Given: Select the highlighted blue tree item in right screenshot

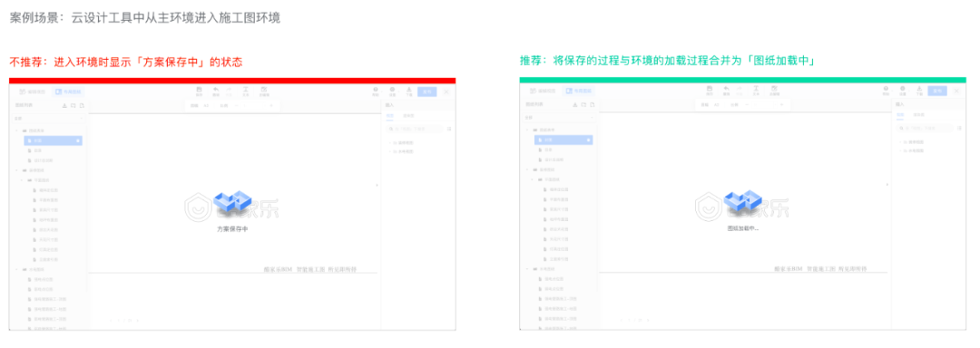Looking at the screenshot, I should click(x=563, y=141).
